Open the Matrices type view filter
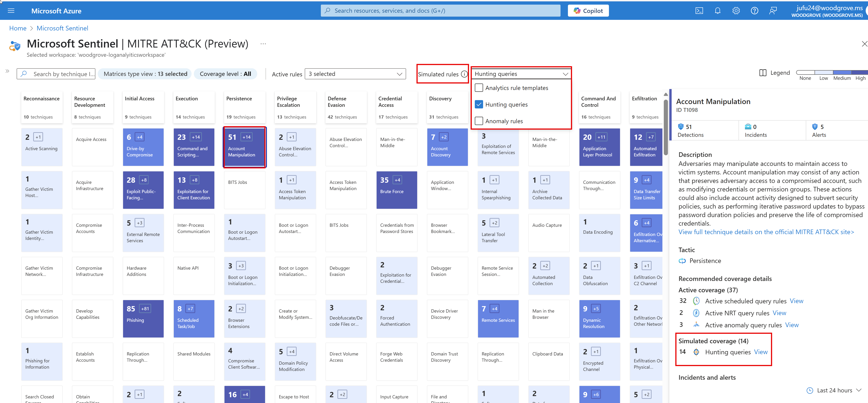Screen dimensions: 868x403 pyautogui.click(x=145, y=74)
